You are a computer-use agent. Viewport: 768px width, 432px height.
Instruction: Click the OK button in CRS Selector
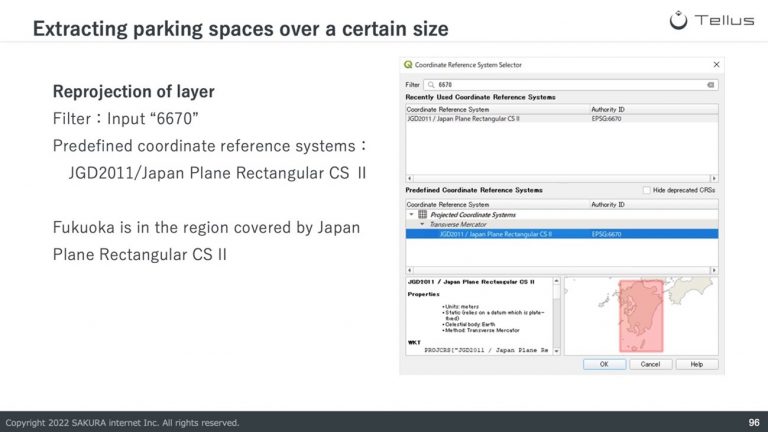[x=604, y=364]
